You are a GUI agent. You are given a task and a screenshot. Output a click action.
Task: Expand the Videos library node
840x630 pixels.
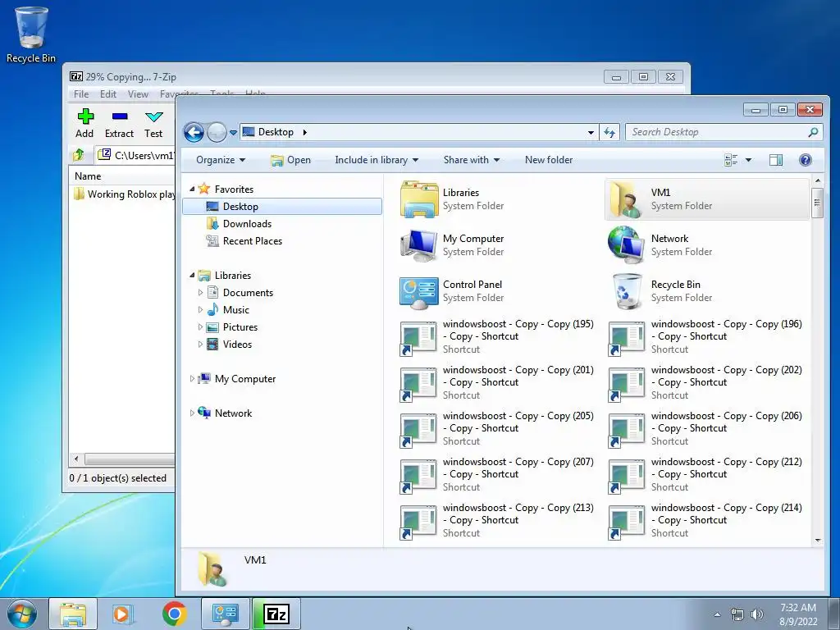click(200, 344)
